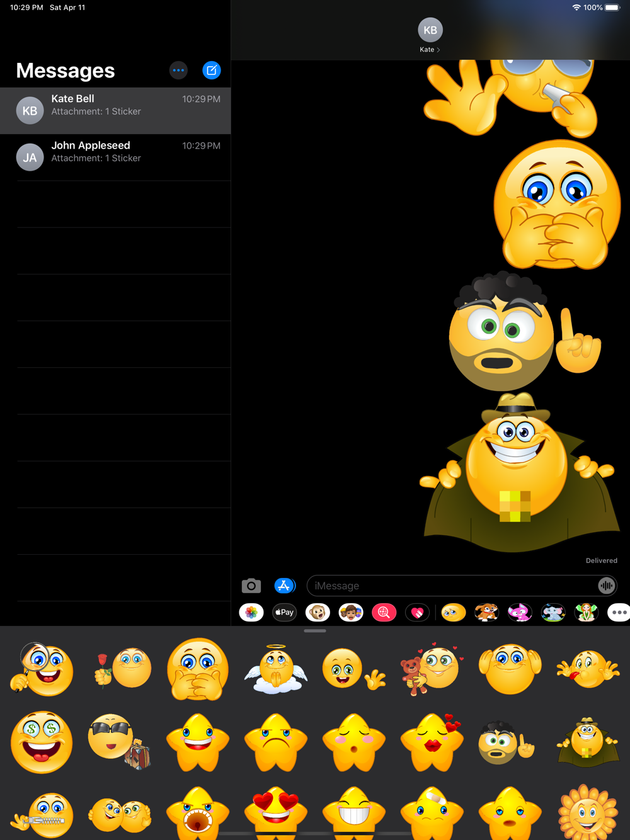Pick the bearded emoji raising a finger in drawer
Image resolution: width=630 pixels, height=840 pixels.
point(507,742)
